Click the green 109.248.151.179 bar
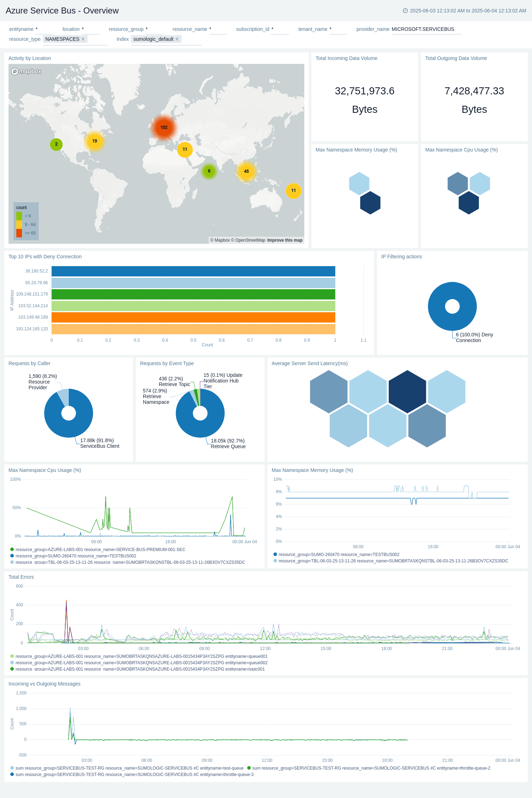 pos(193,294)
